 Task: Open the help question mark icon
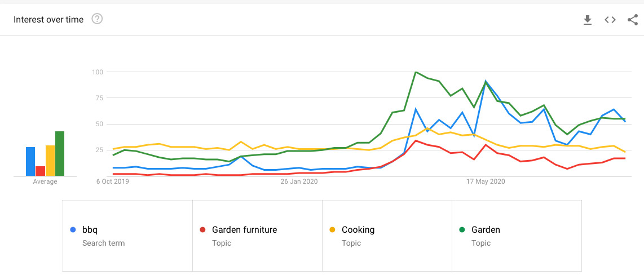(x=97, y=19)
